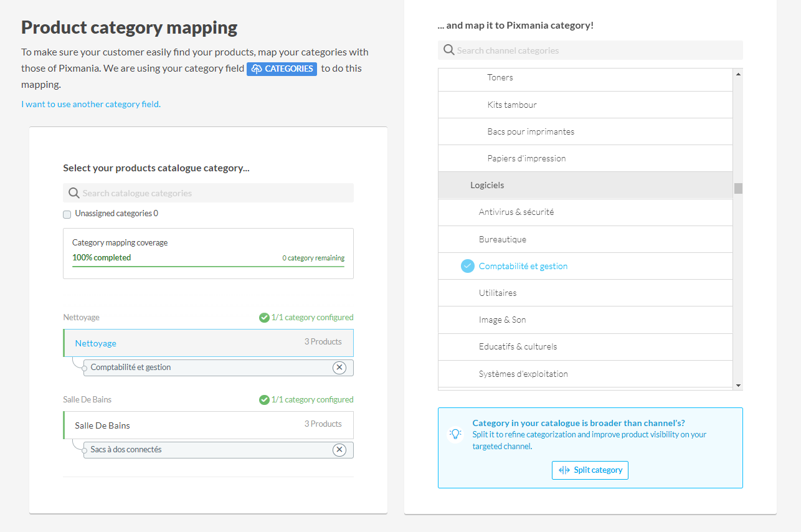Choose Antivirus & sécurité channel category
This screenshot has width=801, height=532.
(x=516, y=212)
